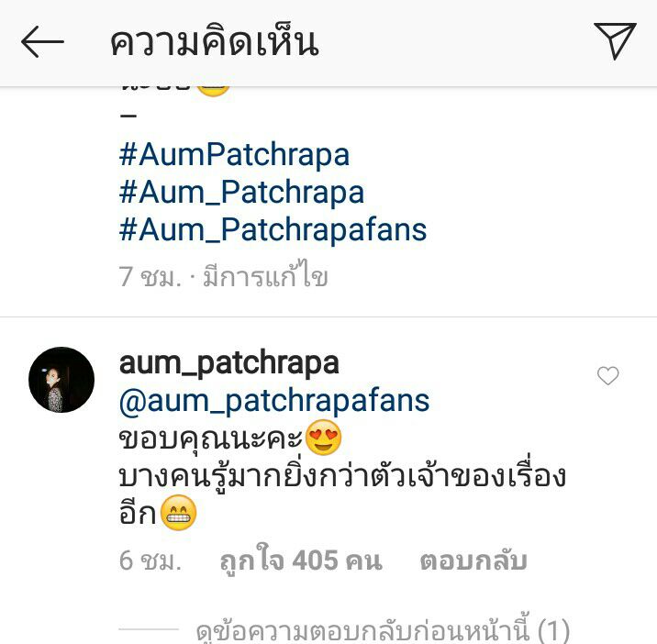Tap the paper plane direct message icon
Screen dimensions: 657x644
tap(615, 40)
